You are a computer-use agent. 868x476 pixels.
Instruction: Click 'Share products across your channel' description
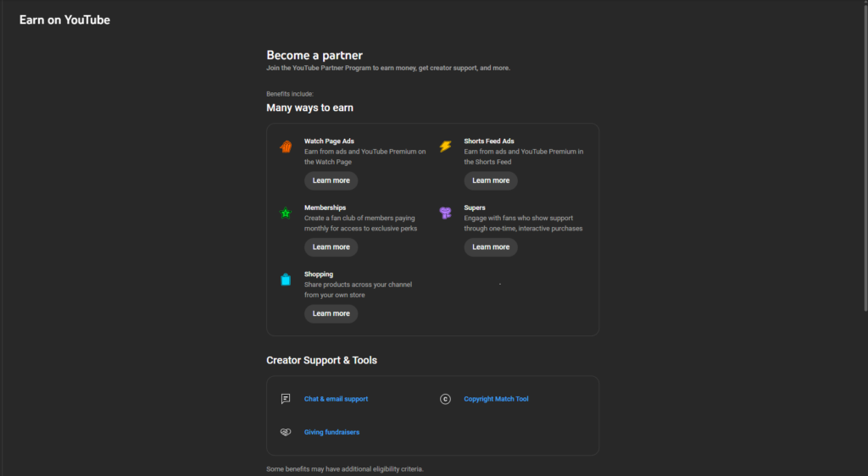click(359, 290)
